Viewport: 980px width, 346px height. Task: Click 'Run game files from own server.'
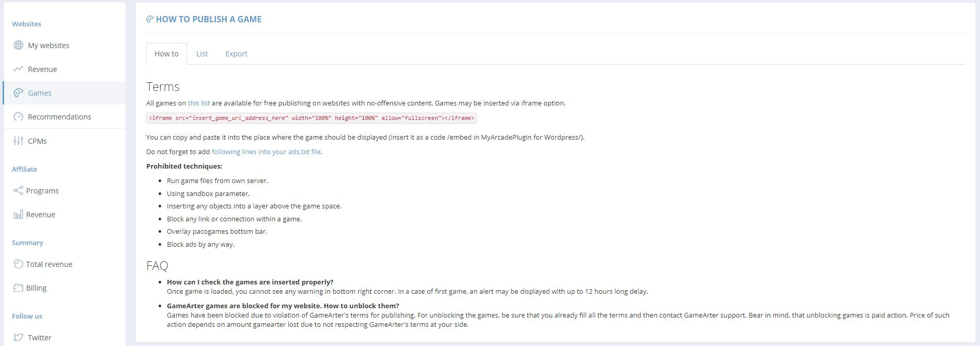tap(217, 180)
